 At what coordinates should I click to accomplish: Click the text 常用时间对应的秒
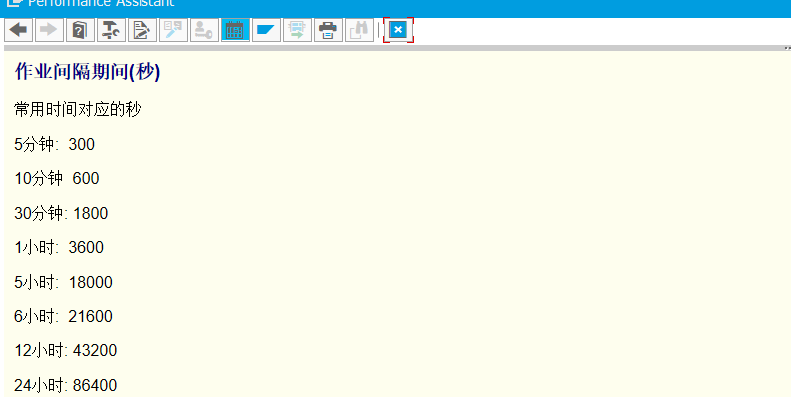point(78,109)
